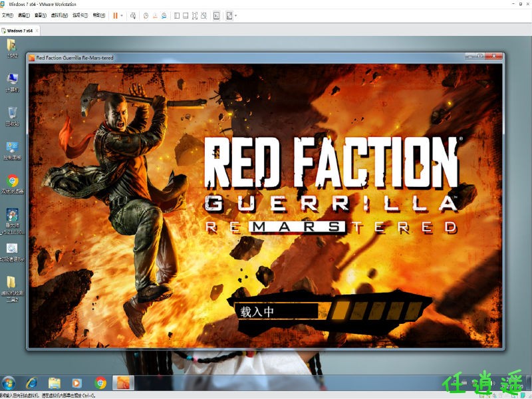Open Windows Explorer from the taskbar
The image size is (532, 399).
(x=55, y=383)
